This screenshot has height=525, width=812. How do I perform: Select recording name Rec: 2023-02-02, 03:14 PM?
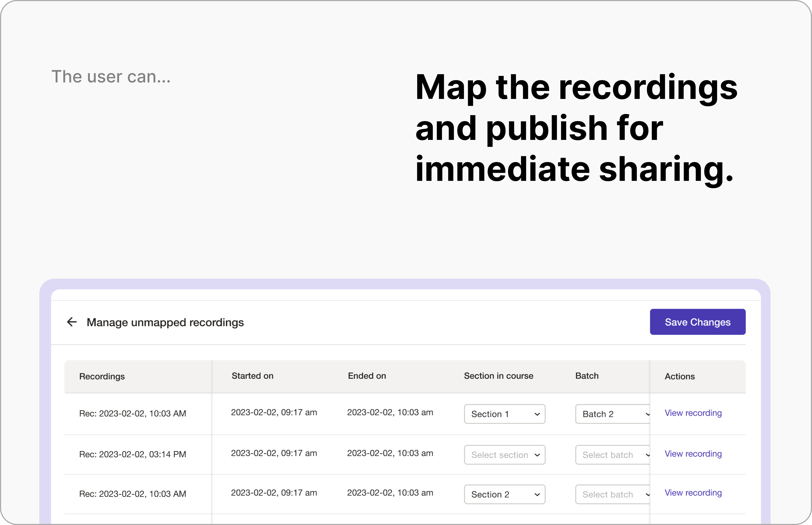coord(132,454)
